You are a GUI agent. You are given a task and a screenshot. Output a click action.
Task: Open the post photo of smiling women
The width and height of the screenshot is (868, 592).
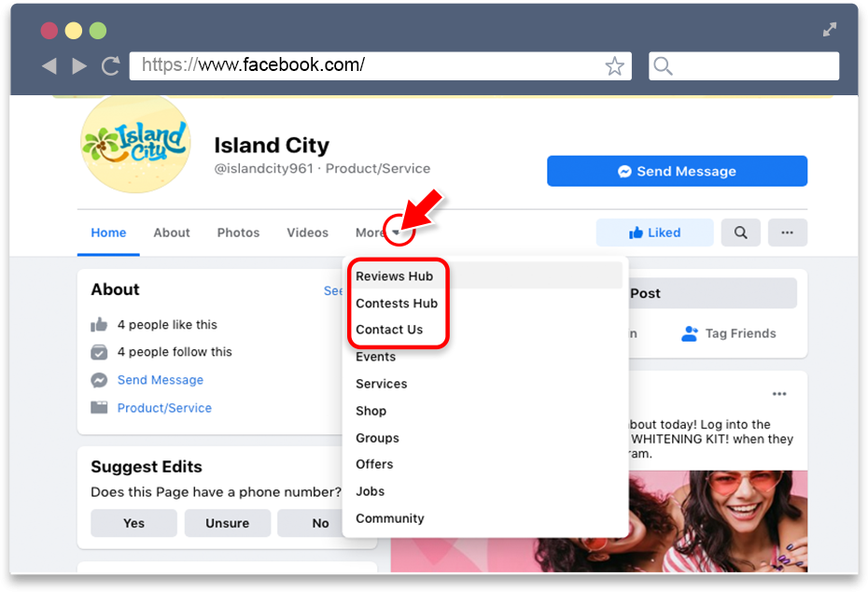click(x=718, y=521)
